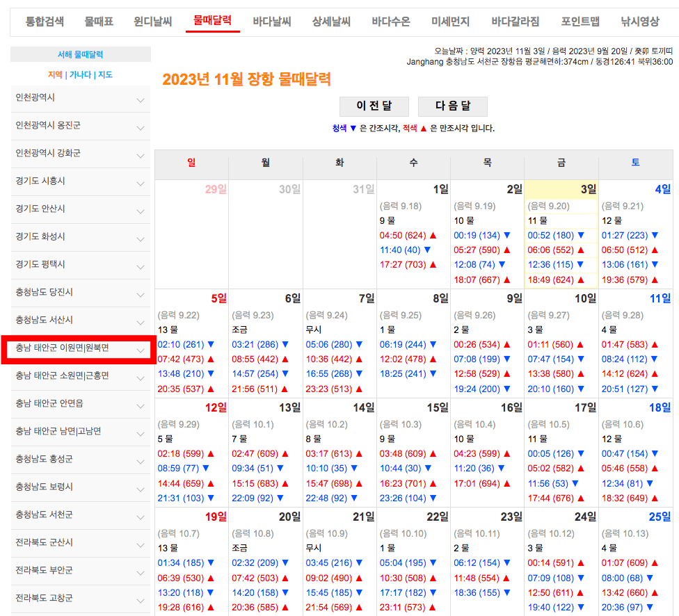Viewport: 679px width, 616px height.
Task: Open the 바다갈라짐 tab
Action: 516,22
